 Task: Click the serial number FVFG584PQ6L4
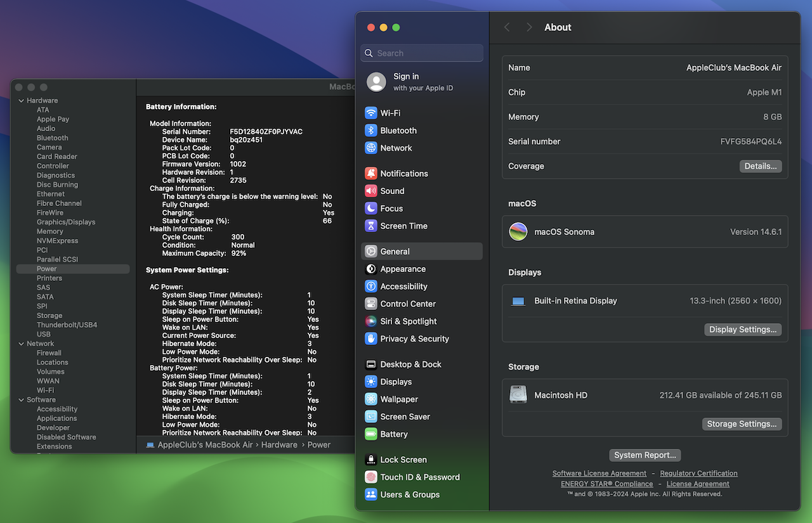pyautogui.click(x=751, y=141)
